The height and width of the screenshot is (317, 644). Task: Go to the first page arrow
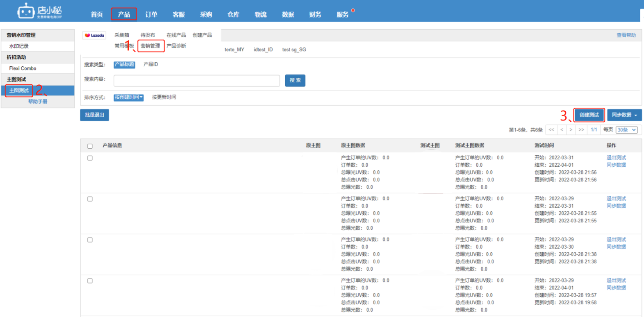[x=551, y=130]
